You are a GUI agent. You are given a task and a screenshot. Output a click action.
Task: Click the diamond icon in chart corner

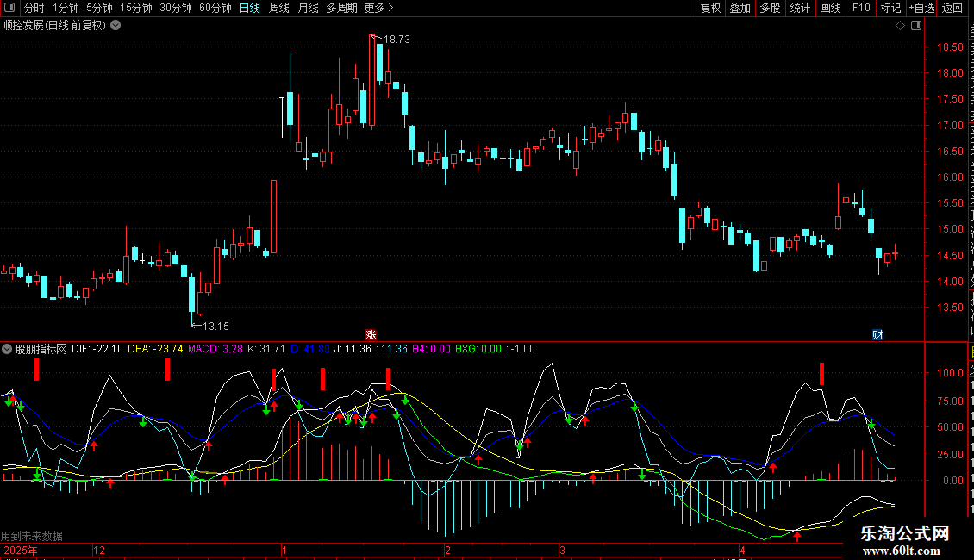[x=900, y=26]
